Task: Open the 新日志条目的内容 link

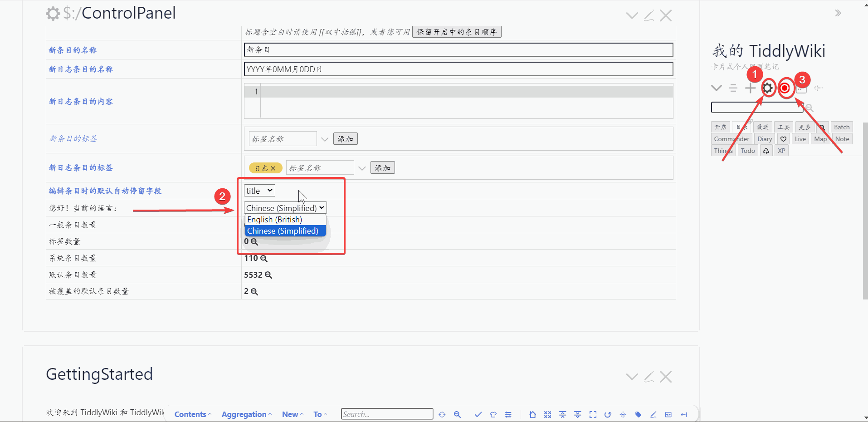Action: coord(81,101)
